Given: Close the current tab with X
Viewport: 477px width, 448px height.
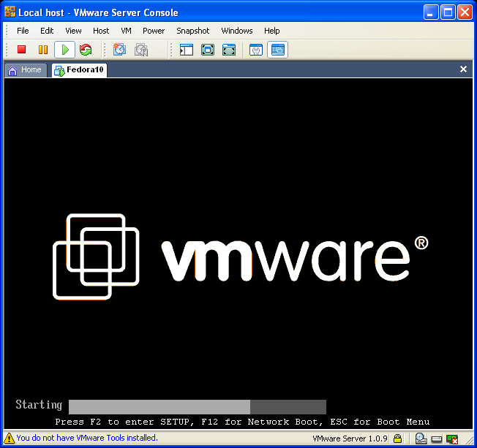Looking at the screenshot, I should (x=463, y=69).
